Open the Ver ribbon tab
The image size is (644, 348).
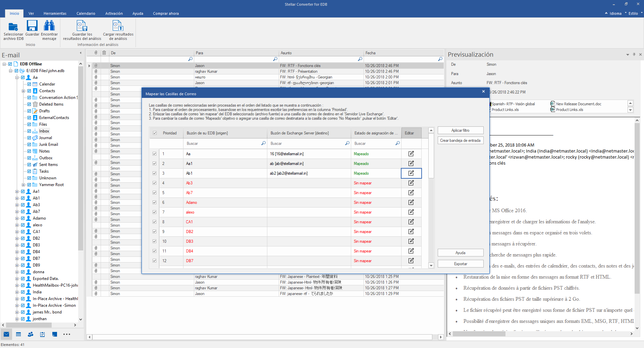(31, 13)
